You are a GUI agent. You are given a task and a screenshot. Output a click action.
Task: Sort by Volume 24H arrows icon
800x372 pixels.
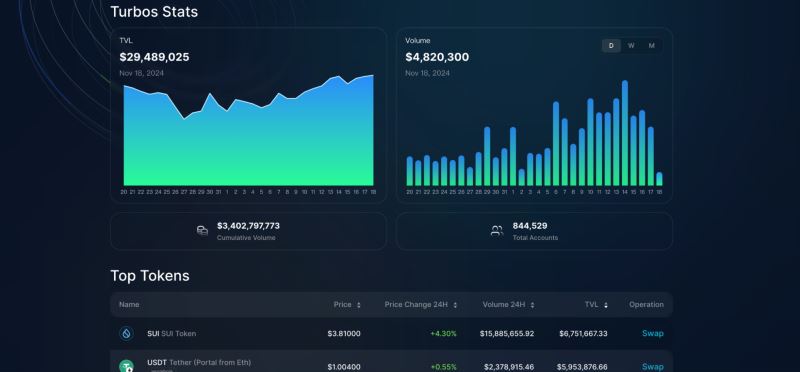(532, 305)
